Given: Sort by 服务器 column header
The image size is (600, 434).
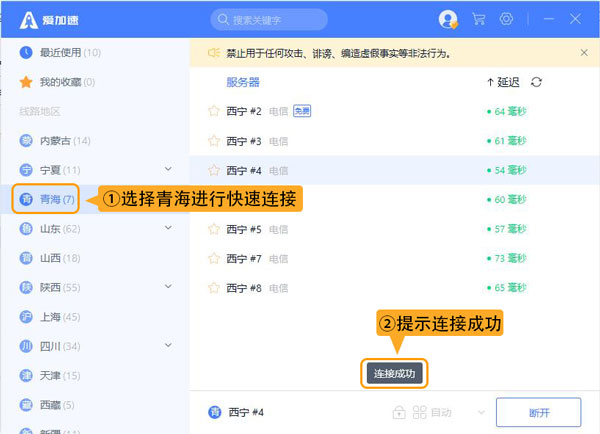Looking at the screenshot, I should pyautogui.click(x=243, y=82).
